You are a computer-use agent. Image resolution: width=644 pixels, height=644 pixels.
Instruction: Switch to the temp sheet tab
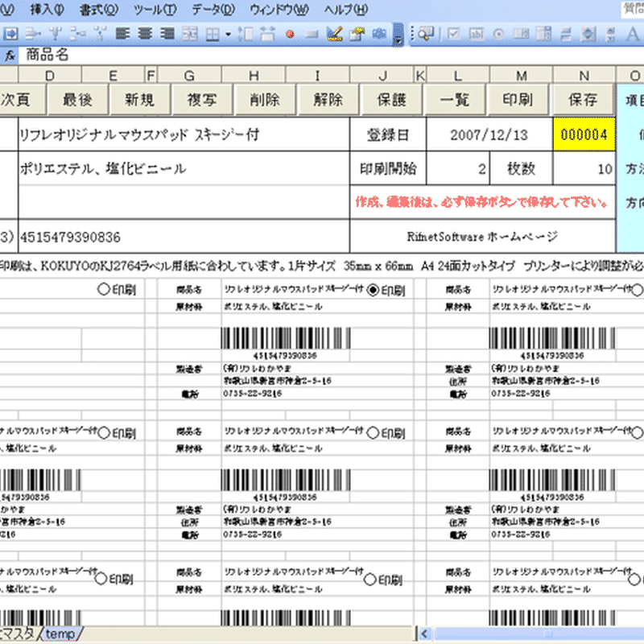coord(60,634)
